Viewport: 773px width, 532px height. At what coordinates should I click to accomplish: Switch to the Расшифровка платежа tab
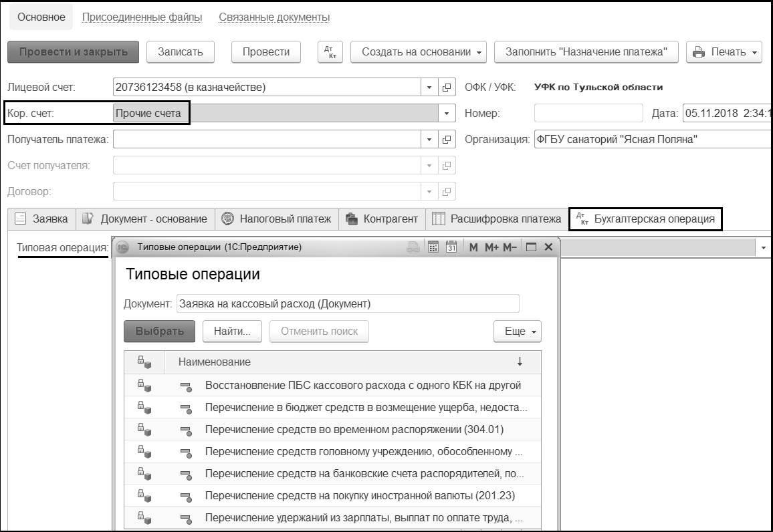pyautogui.click(x=497, y=219)
